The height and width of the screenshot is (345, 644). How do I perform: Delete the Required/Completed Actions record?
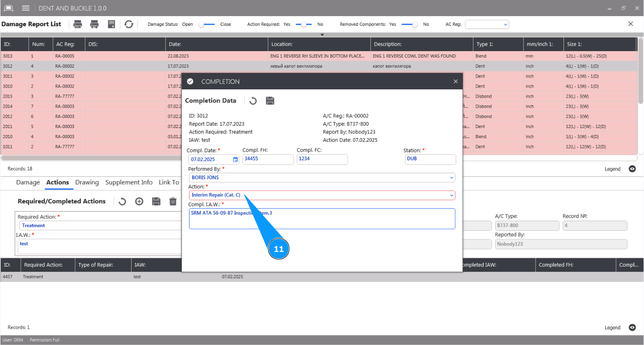point(173,201)
